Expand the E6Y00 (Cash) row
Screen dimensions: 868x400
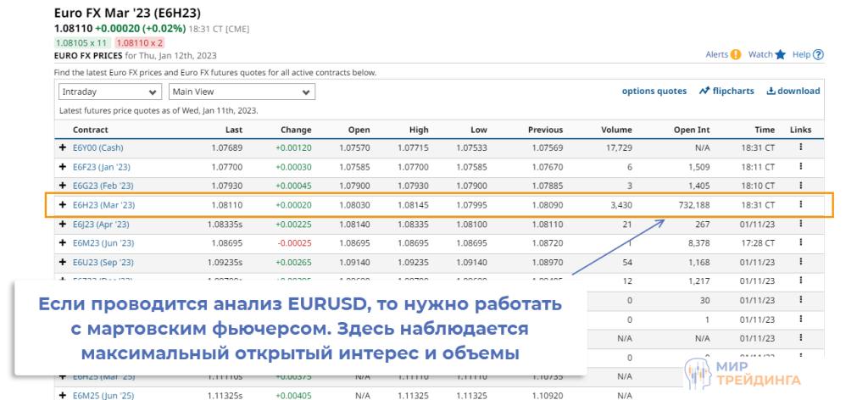point(62,147)
